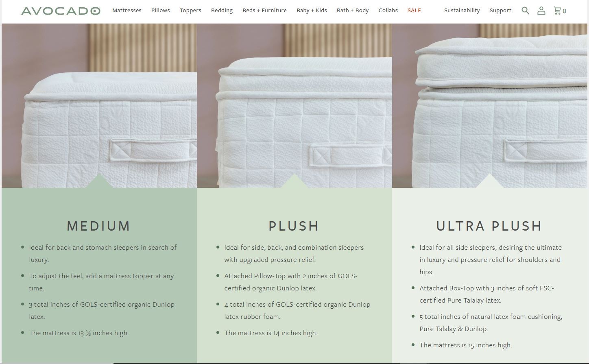Open the account profile icon
589x364 pixels.
click(541, 11)
